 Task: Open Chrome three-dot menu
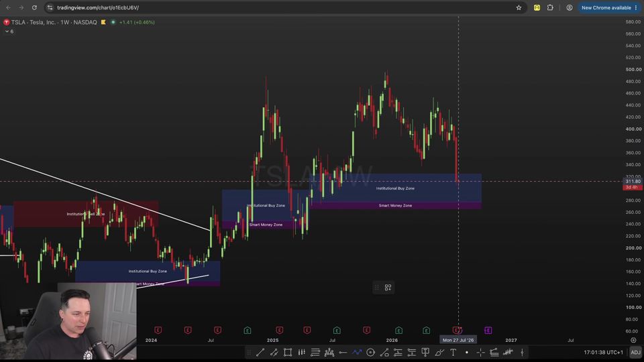coord(636,7)
